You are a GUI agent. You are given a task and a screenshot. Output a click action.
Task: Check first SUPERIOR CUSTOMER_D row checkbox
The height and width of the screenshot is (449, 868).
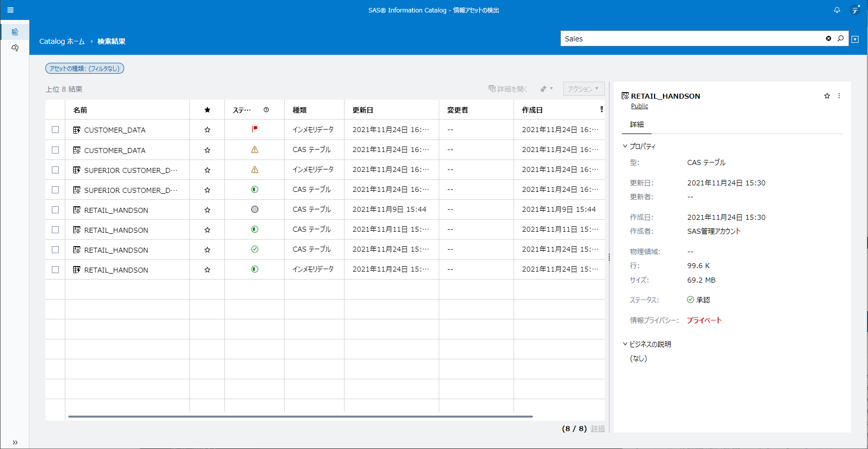coord(55,170)
